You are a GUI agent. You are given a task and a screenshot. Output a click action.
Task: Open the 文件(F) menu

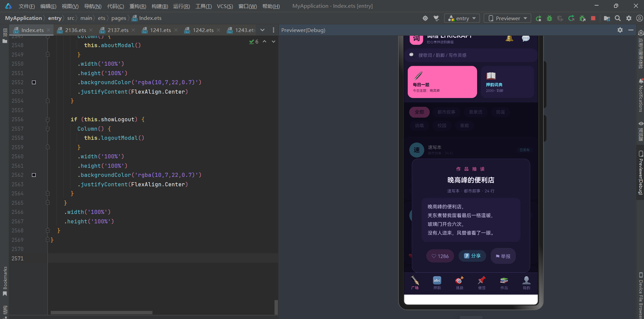point(27,6)
